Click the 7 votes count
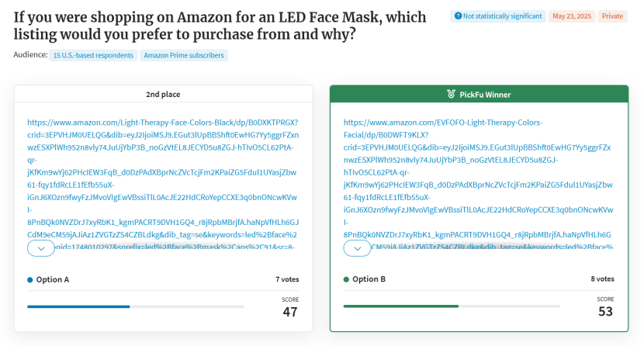644x346 pixels. (287, 279)
